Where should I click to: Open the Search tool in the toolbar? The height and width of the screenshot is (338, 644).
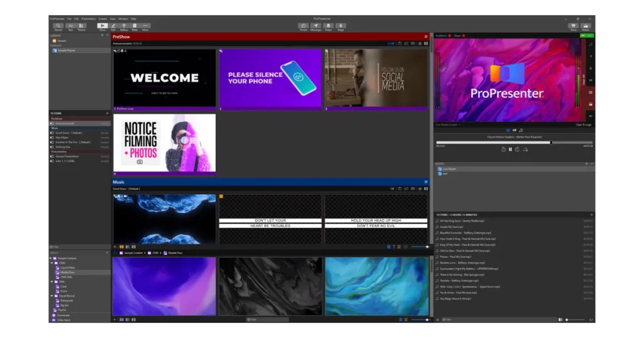pyautogui.click(x=58, y=26)
